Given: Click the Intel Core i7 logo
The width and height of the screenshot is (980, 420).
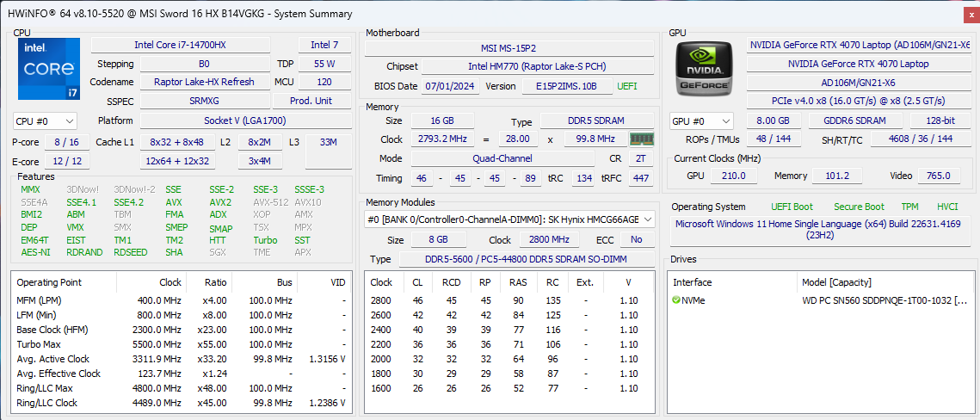Looking at the screenshot, I should 48,69.
